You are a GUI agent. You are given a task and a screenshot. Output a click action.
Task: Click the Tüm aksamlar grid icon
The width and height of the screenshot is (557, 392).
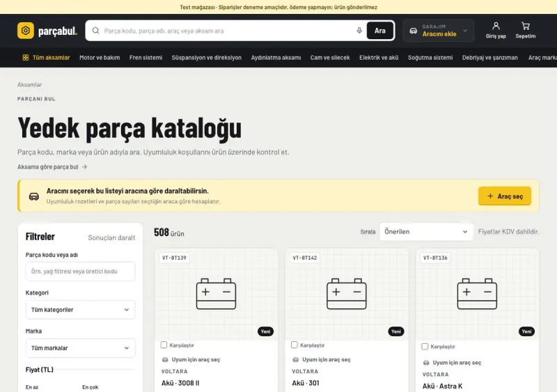pyautogui.click(x=26, y=58)
